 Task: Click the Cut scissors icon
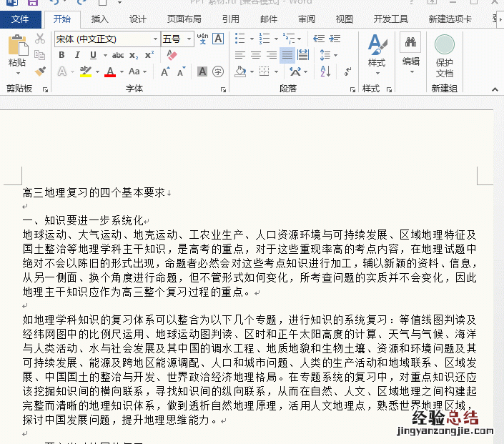40,39
